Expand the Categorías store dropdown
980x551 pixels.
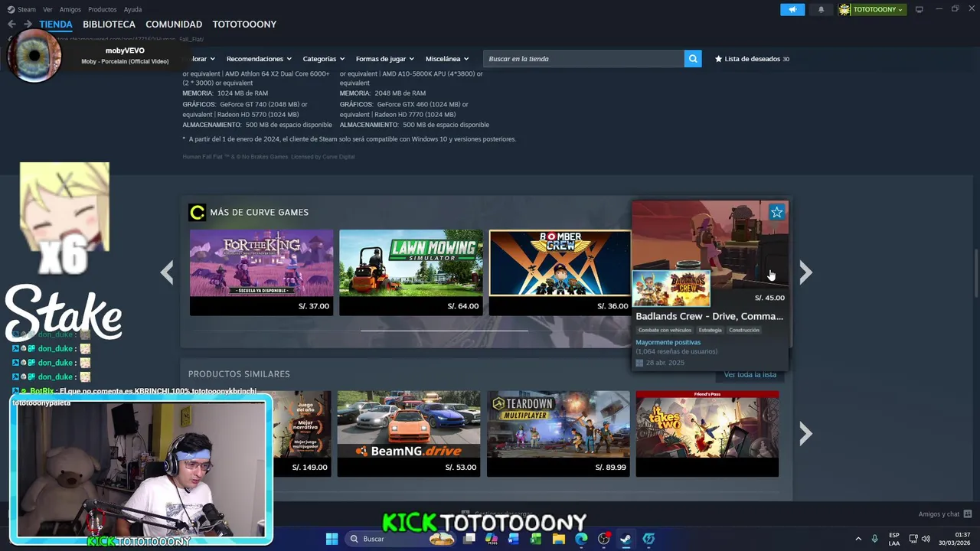point(323,59)
